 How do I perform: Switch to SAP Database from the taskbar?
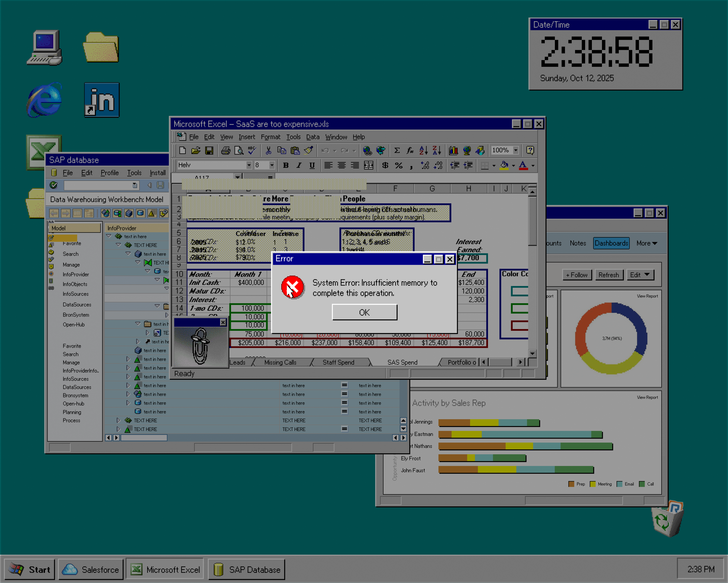click(x=246, y=569)
